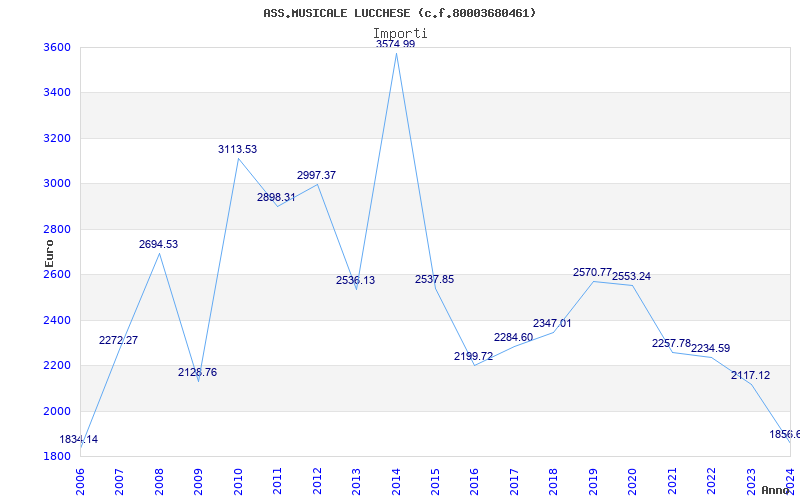Click x-axis year label 2022
800x500 pixels.
click(x=711, y=481)
